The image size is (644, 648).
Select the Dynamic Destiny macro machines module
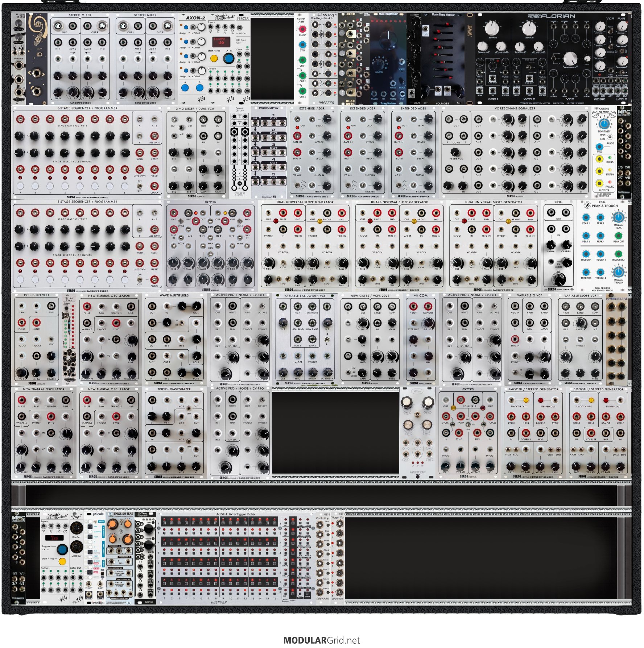(x=240, y=152)
